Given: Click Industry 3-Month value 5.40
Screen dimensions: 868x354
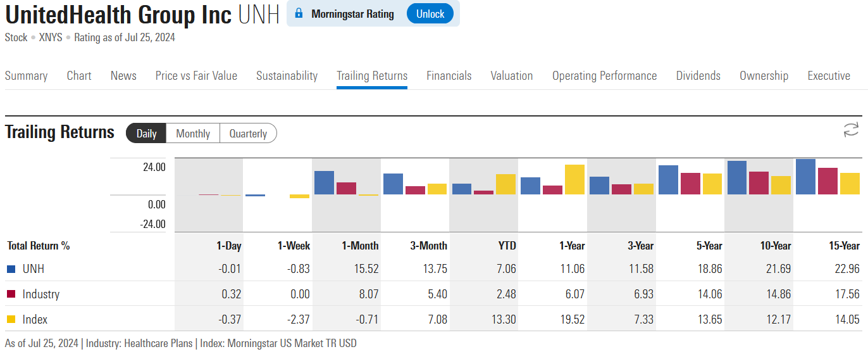Looking at the screenshot, I should click(x=437, y=294).
